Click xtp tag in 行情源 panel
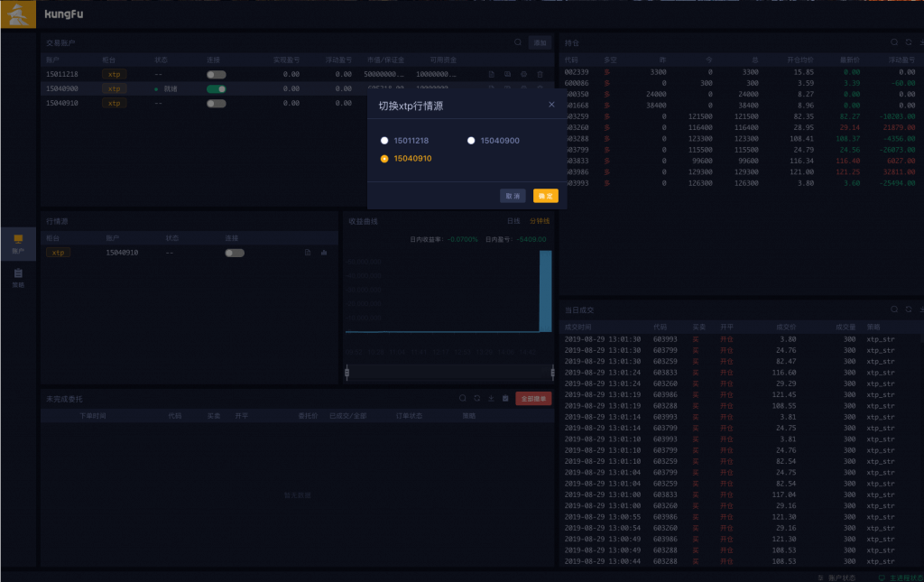Screen dimensions: 924x582 58,253
